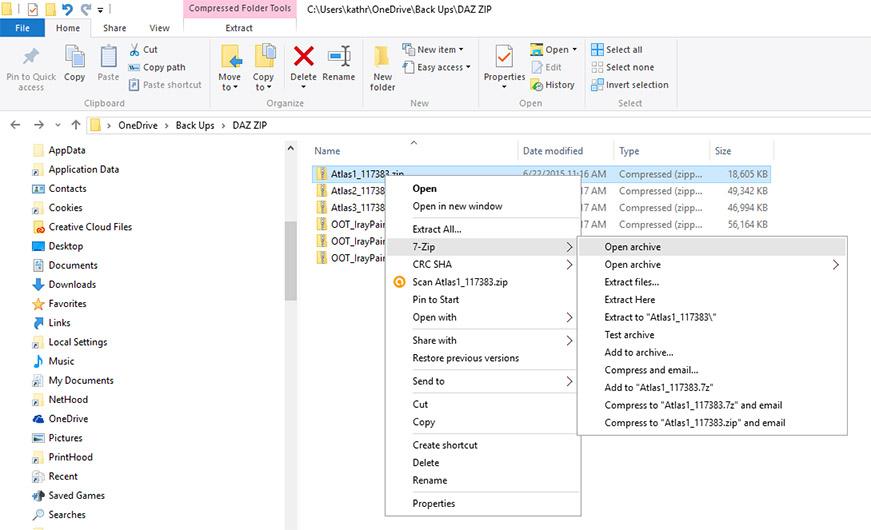
Task: Expand the Share with submenu
Action: click(x=569, y=341)
